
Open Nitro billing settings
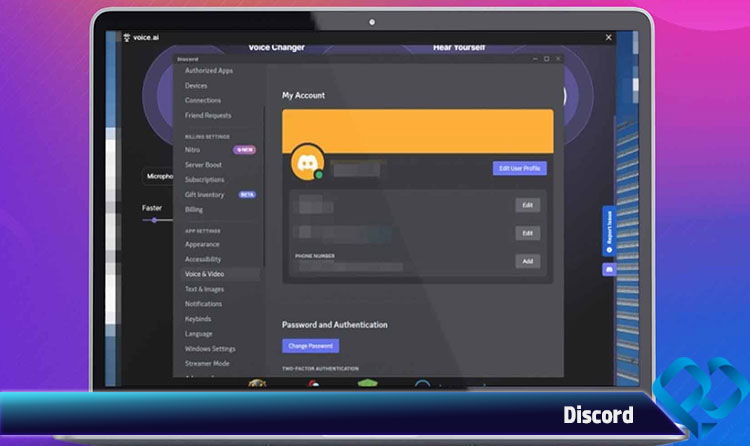192,150
